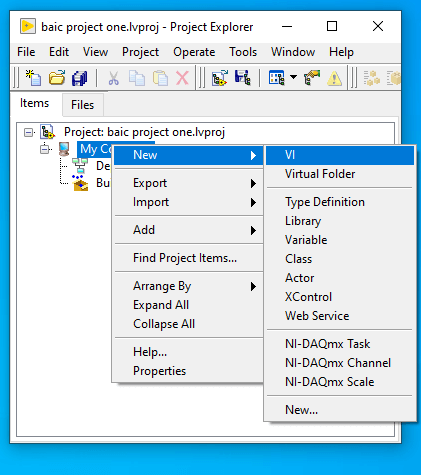Click the Dependencies network icon
421x475 pixels.
click(x=80, y=166)
